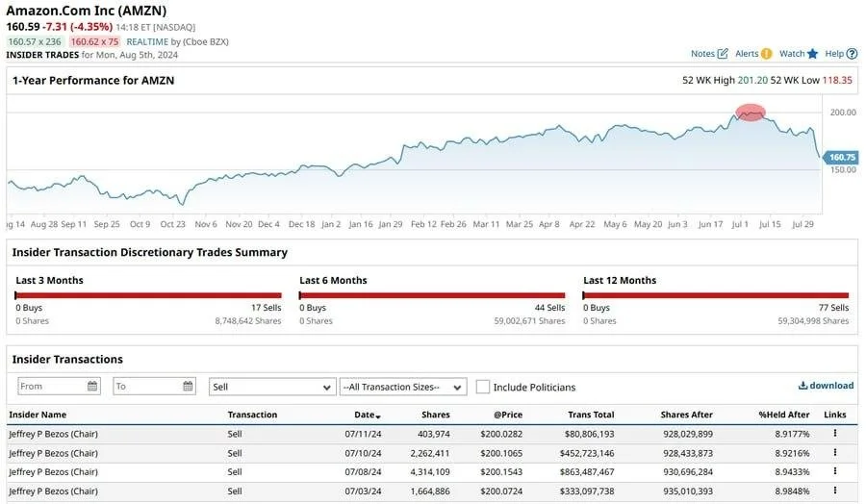The width and height of the screenshot is (866, 504).
Task: Open the Notes pencil icon
Action: click(723, 54)
